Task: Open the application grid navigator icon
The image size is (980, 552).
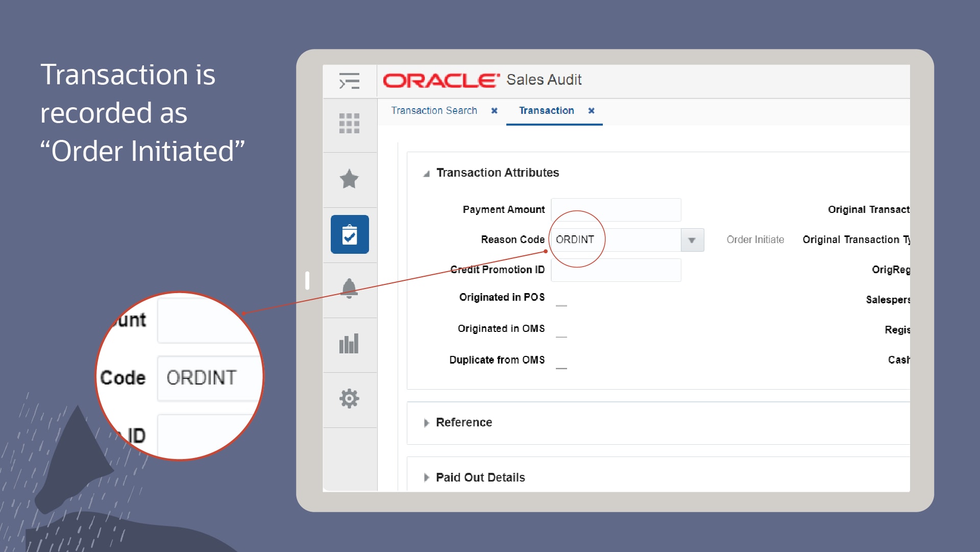Action: click(x=349, y=124)
